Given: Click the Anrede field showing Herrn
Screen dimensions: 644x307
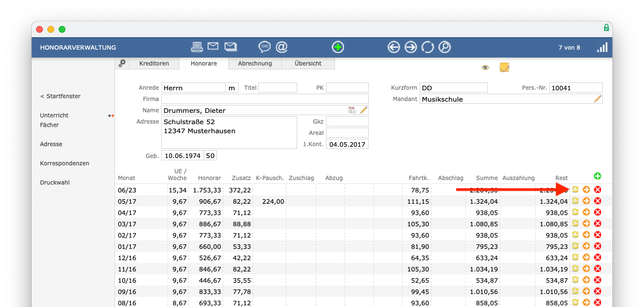Looking at the screenshot, I should coord(193,87).
